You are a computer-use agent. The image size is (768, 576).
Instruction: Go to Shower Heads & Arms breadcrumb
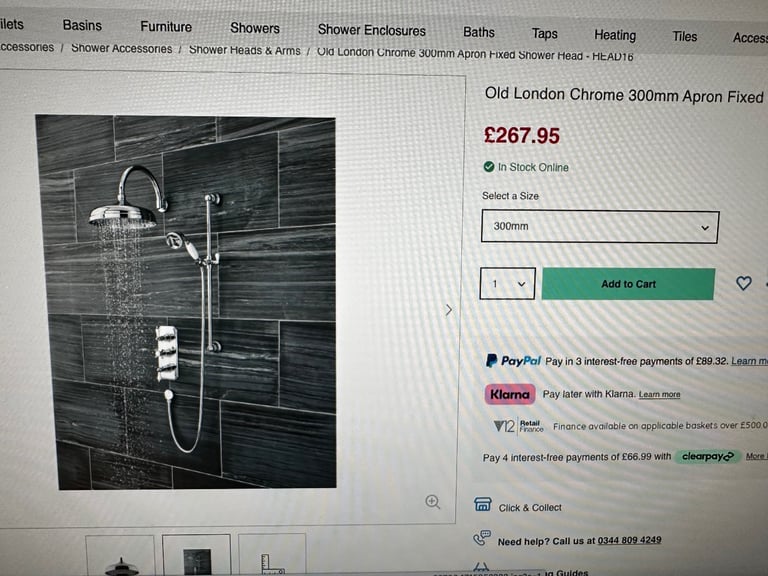tap(244, 50)
